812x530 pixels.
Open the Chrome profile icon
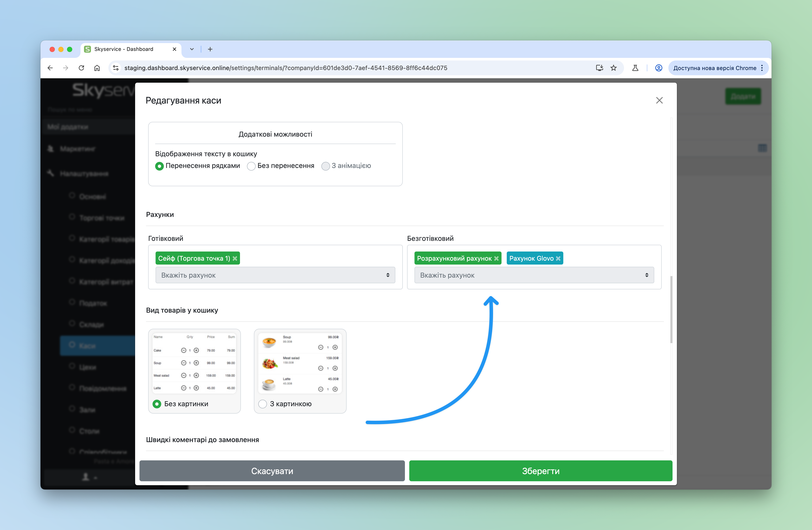coord(658,68)
